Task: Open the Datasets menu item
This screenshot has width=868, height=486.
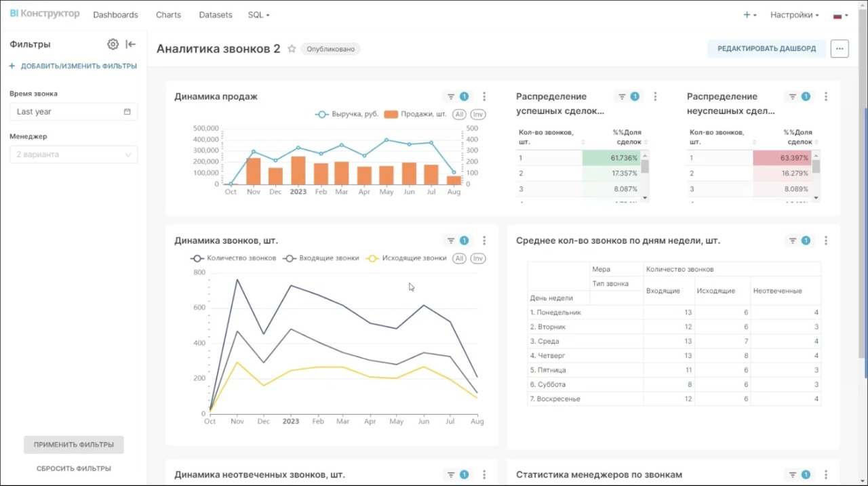Action: [216, 15]
